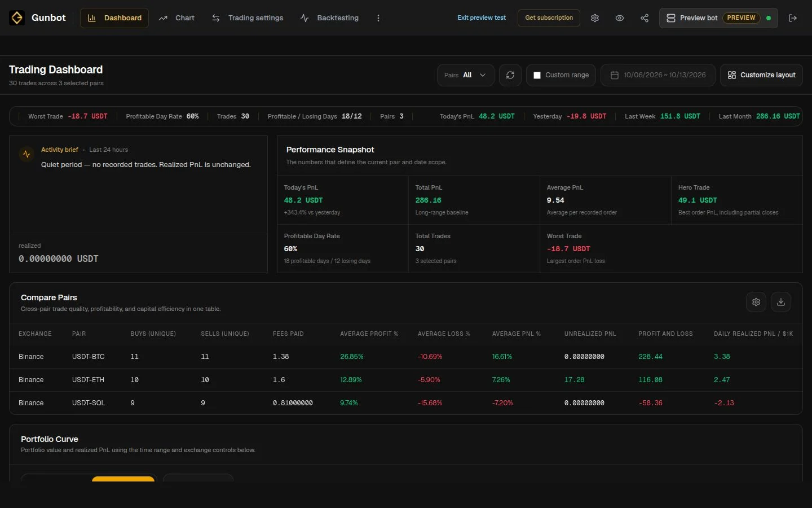The height and width of the screenshot is (508, 812).
Task: Open settings gear in top navbar
Action: [x=595, y=18]
